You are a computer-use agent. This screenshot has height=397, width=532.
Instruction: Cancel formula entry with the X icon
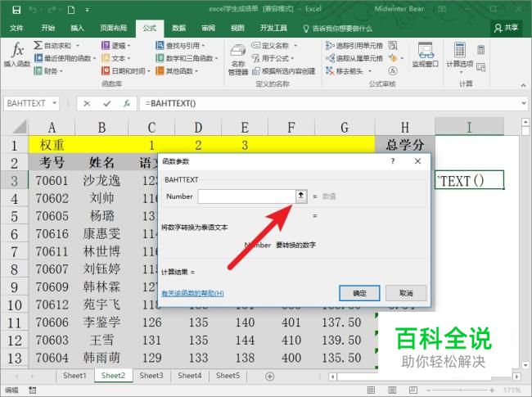click(x=87, y=103)
